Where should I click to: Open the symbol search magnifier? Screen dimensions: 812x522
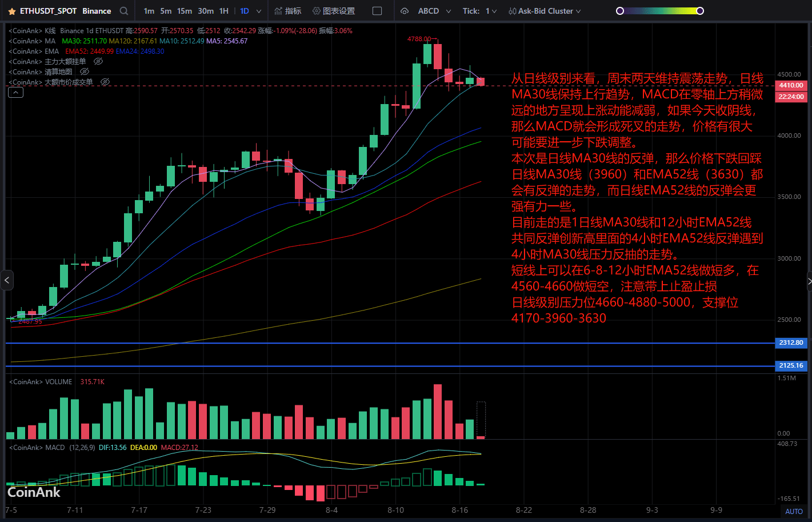[x=124, y=11]
